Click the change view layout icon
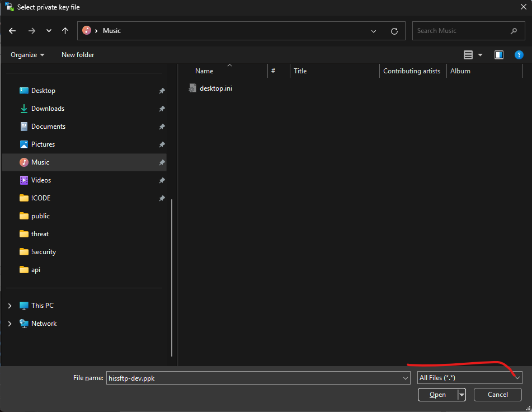532x412 pixels. [468, 55]
